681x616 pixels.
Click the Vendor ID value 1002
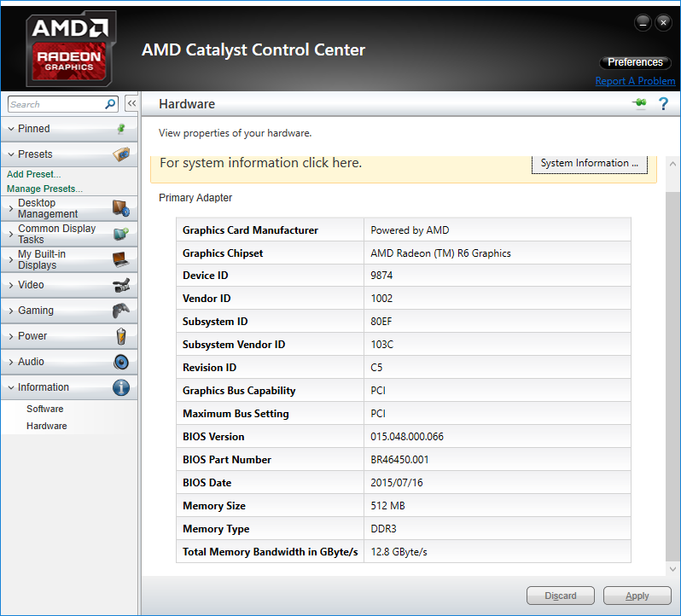[x=381, y=299]
